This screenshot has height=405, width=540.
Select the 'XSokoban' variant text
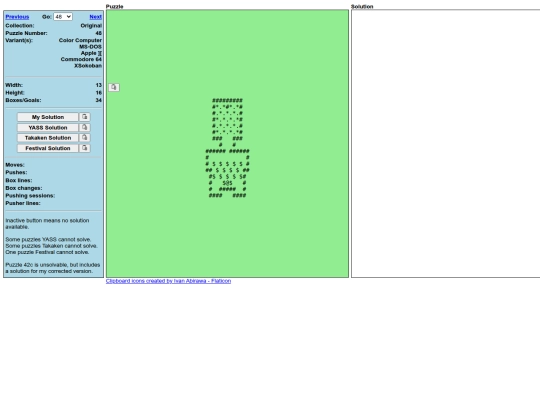point(88,66)
